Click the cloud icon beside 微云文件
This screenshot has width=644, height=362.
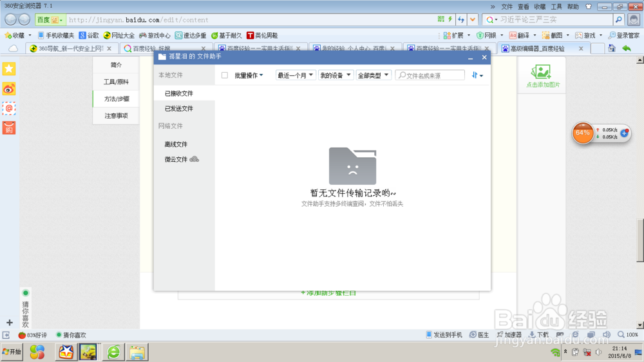click(x=194, y=159)
